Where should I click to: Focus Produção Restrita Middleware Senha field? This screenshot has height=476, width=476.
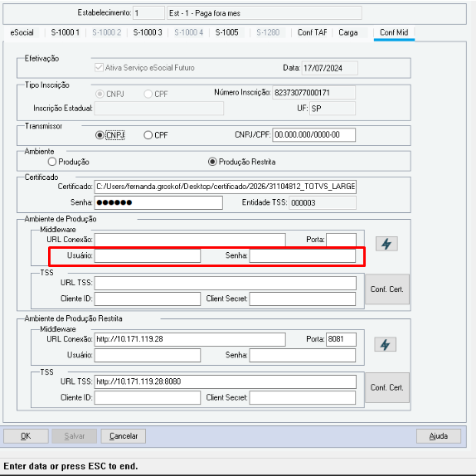tap(303, 355)
